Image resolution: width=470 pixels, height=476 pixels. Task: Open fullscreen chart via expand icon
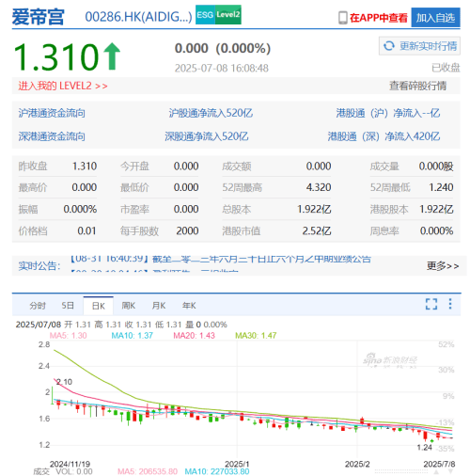tap(431, 304)
